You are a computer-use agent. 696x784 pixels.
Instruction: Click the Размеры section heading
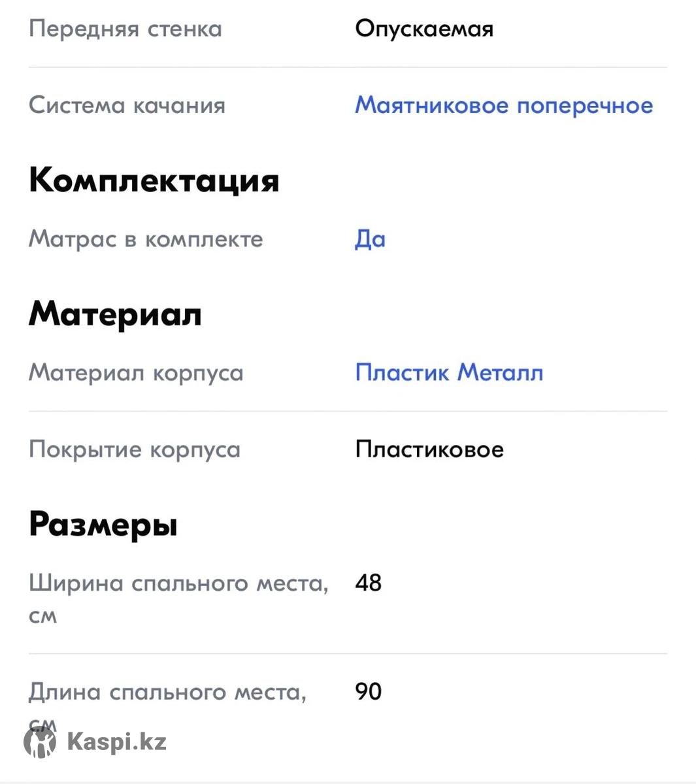pyautogui.click(x=103, y=525)
